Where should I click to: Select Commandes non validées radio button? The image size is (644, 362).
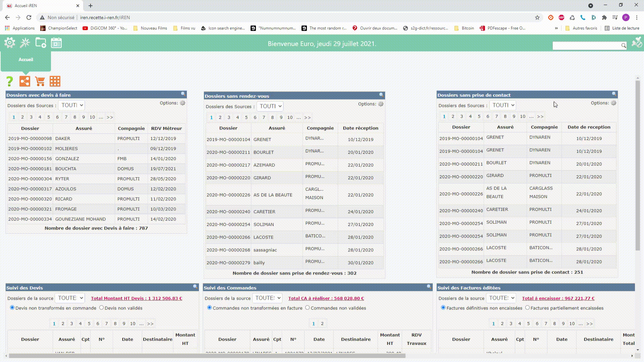[x=307, y=308]
